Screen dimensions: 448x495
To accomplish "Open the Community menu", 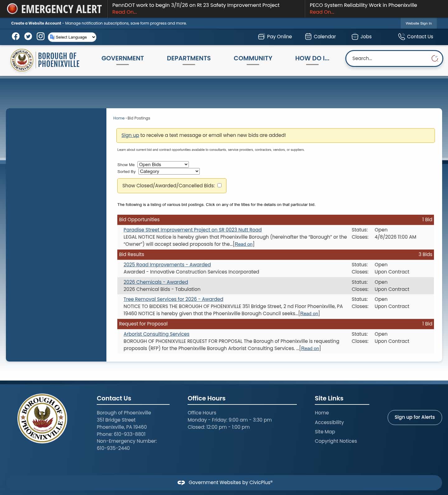I will (x=253, y=58).
